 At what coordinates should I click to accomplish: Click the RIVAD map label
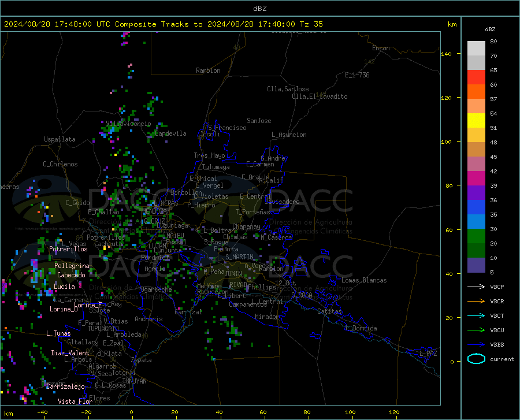click(x=238, y=285)
